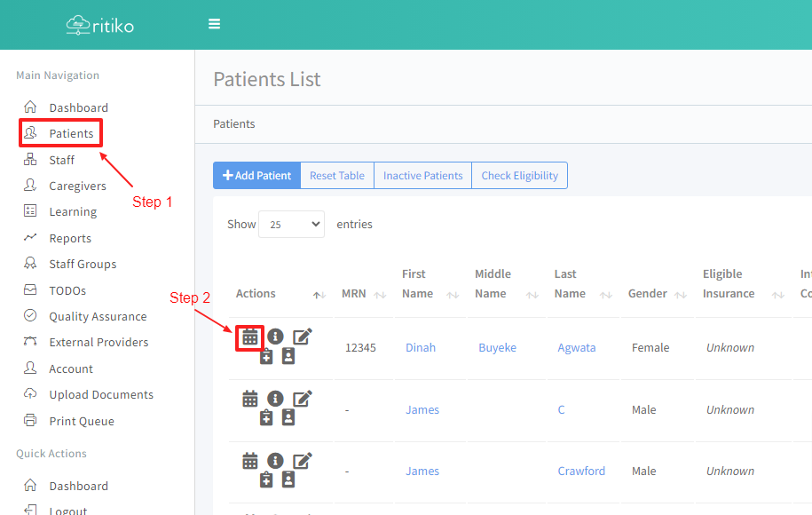
Task: Click edit icon for patient Dinah Agwata
Action: pos(303,337)
